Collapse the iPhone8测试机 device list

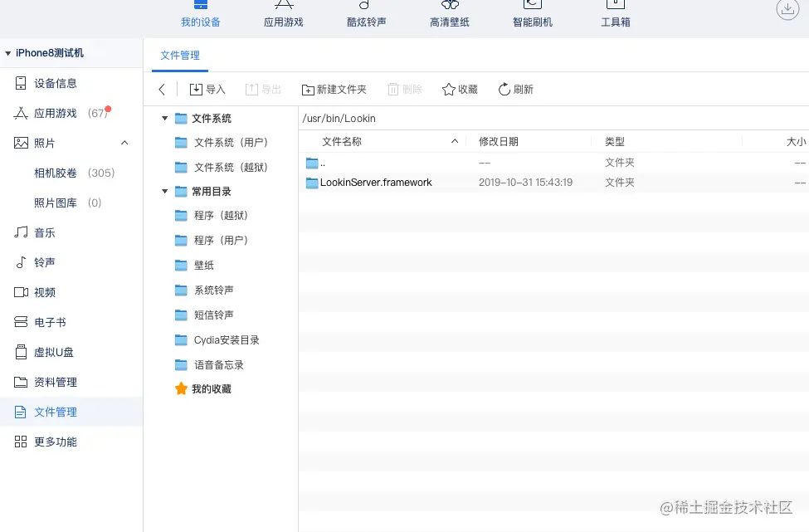tap(7, 53)
